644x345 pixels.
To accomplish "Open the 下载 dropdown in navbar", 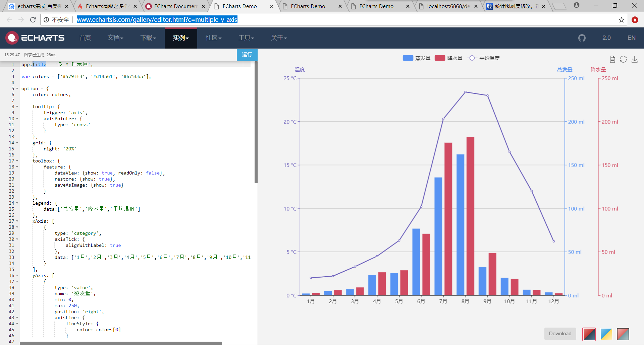I will [148, 38].
